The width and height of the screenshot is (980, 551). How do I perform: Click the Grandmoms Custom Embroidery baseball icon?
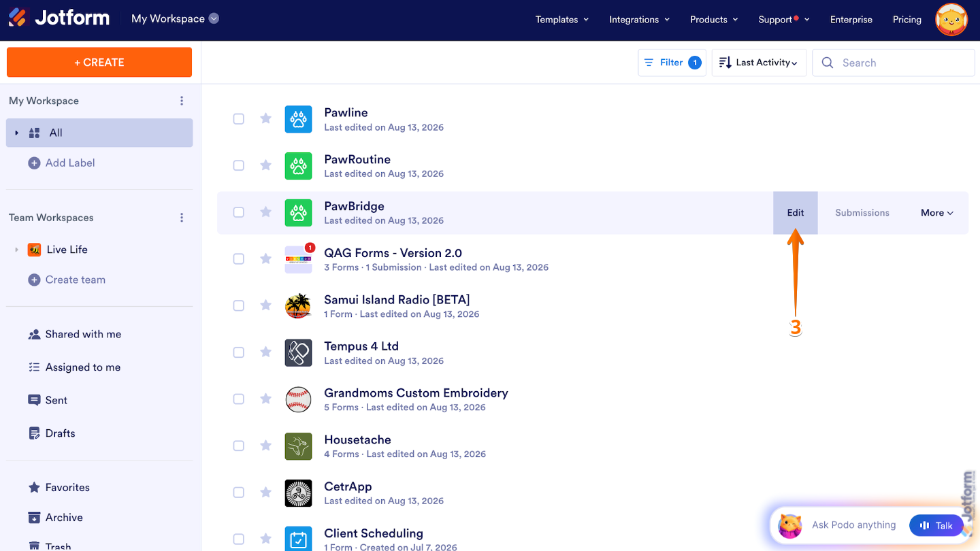pyautogui.click(x=298, y=399)
